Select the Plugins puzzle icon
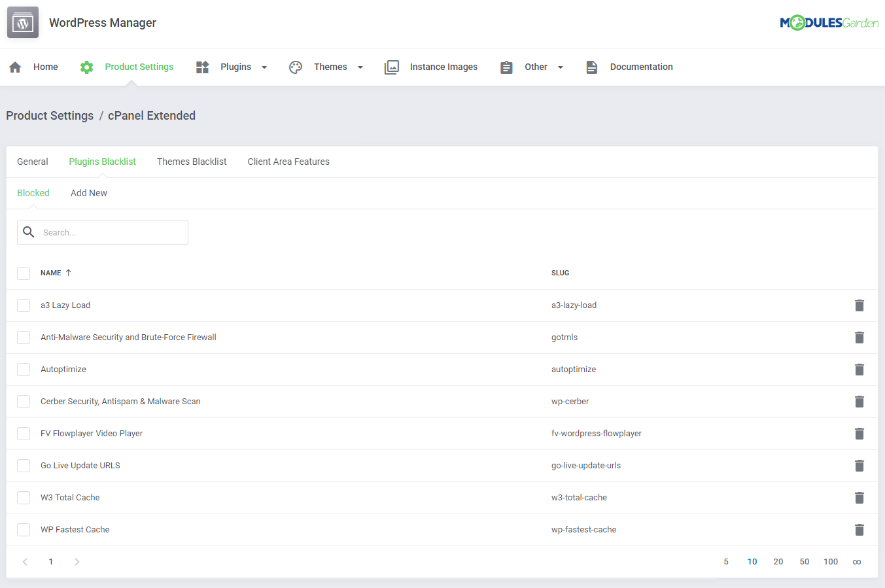The height and width of the screenshot is (588, 885). [202, 66]
